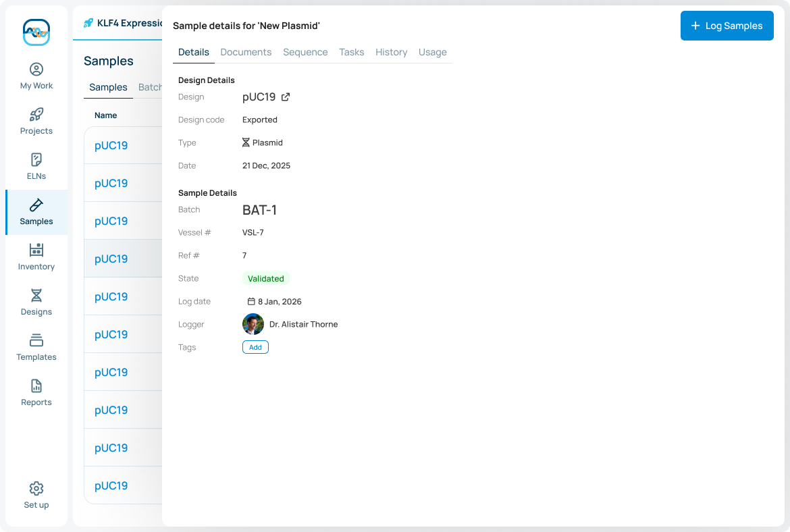Select the Samples test tube icon
Screen dimensions: 790x532
(x=36, y=205)
